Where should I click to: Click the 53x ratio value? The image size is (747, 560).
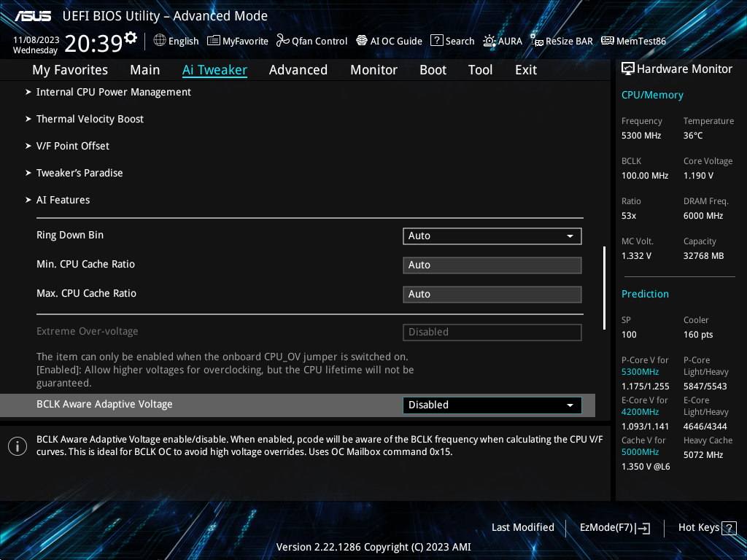point(629,216)
